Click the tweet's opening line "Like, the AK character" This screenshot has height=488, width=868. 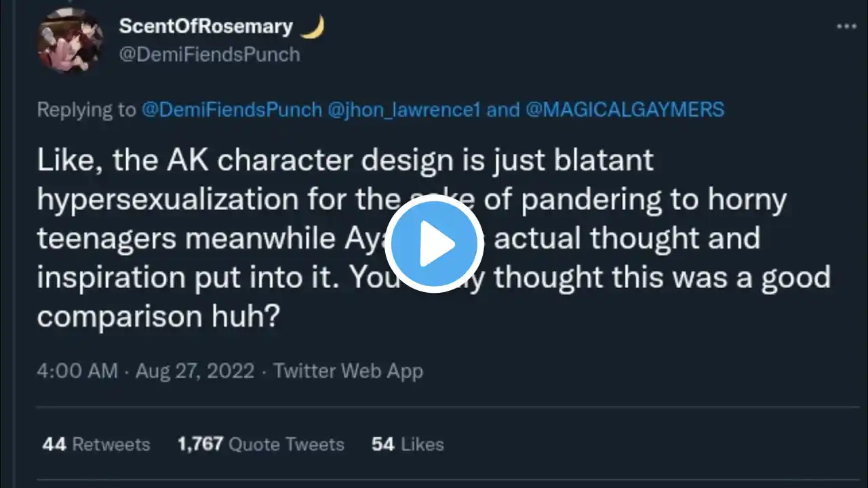coord(203,161)
